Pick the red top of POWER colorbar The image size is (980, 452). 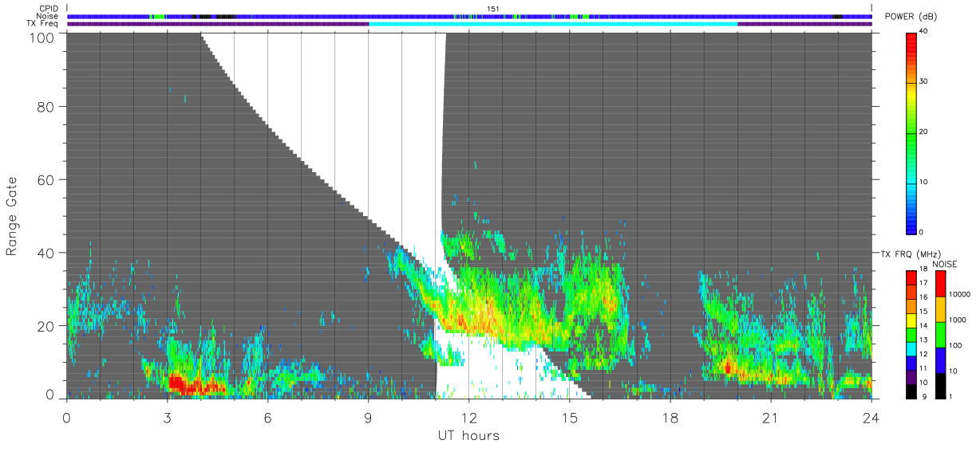[911, 44]
